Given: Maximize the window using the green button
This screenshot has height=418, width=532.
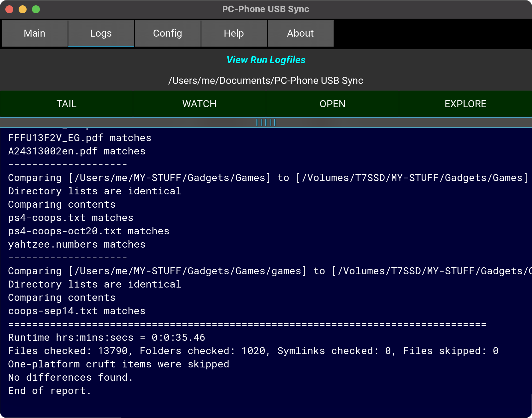Looking at the screenshot, I should 36,9.
